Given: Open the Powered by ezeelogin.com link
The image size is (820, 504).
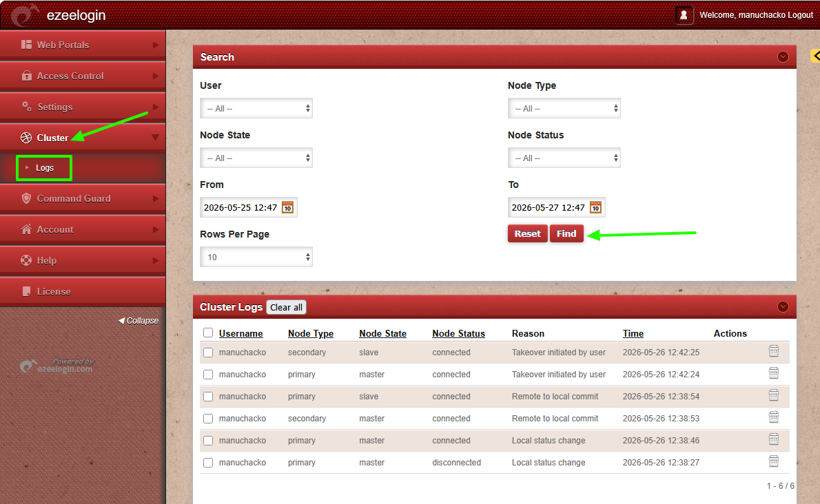Looking at the screenshot, I should tap(57, 366).
